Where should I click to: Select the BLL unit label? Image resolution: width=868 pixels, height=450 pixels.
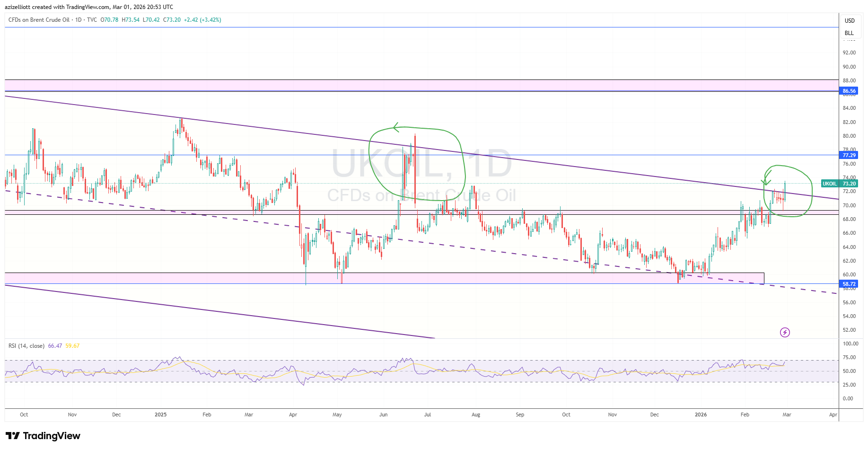pos(849,33)
